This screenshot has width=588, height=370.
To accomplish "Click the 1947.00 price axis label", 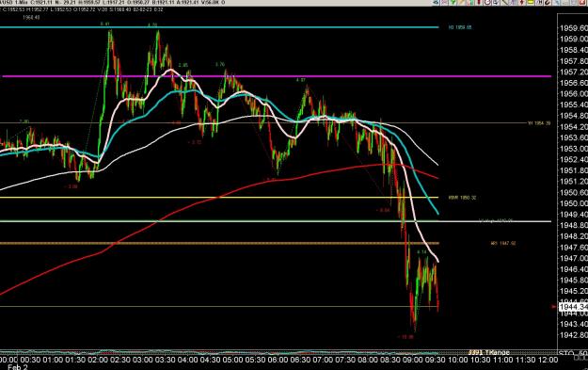I will pyautogui.click(x=574, y=258).
